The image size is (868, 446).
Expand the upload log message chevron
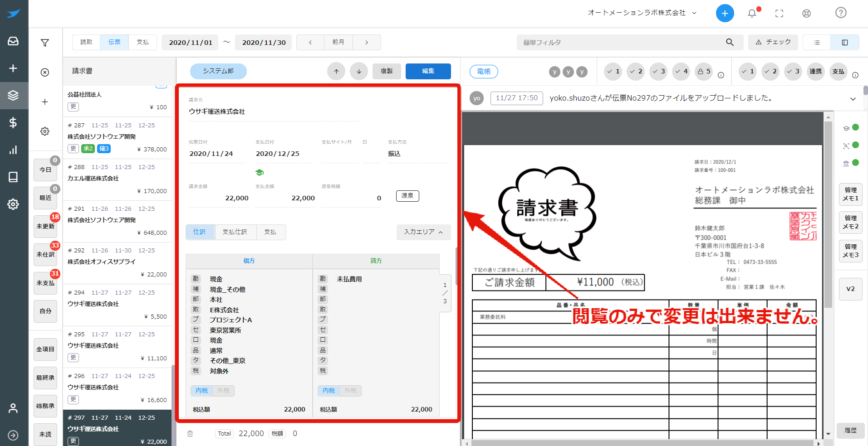click(853, 99)
